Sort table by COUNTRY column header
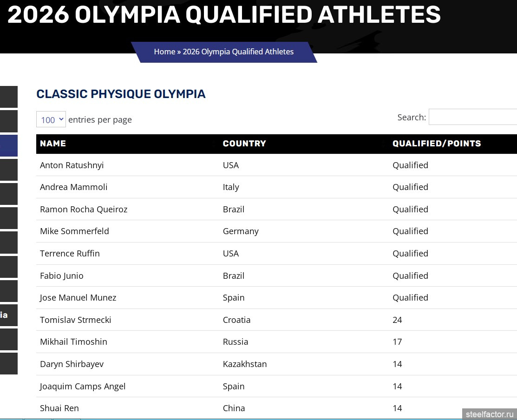Screen dimensions: 517x420 click(244, 144)
